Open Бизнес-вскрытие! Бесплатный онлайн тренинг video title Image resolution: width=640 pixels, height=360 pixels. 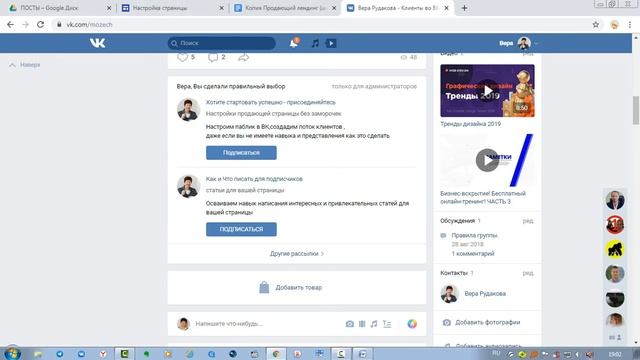click(x=483, y=198)
